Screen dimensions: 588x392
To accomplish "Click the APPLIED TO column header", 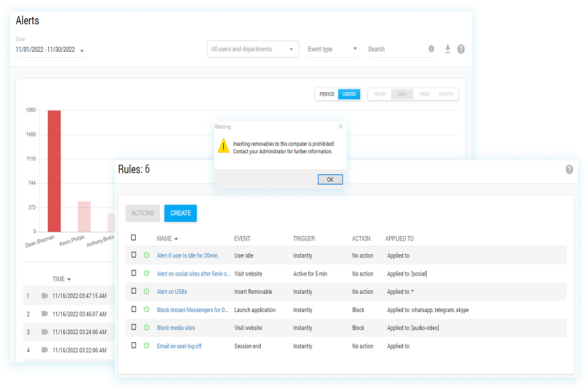I will point(399,239).
